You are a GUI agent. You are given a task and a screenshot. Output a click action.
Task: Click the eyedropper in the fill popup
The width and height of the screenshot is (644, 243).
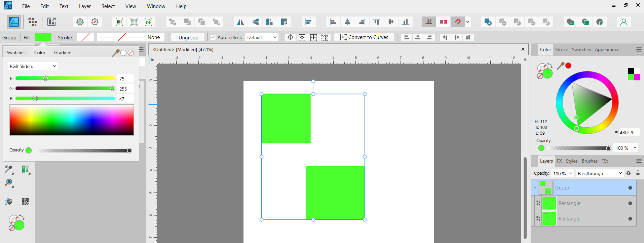tap(116, 53)
